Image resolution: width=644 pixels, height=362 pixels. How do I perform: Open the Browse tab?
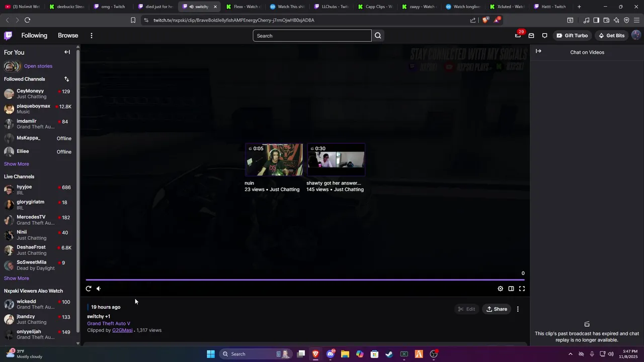pos(68,36)
